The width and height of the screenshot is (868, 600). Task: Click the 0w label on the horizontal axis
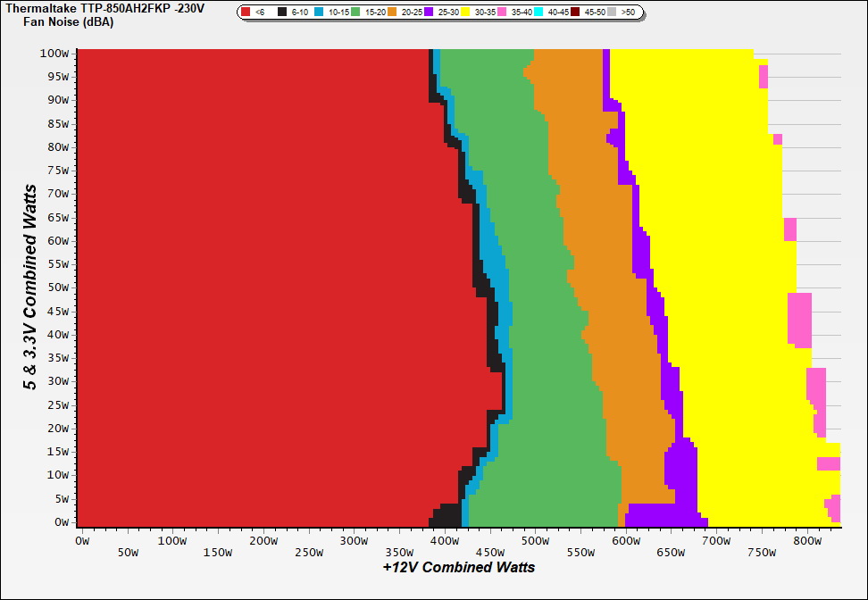click(x=83, y=541)
